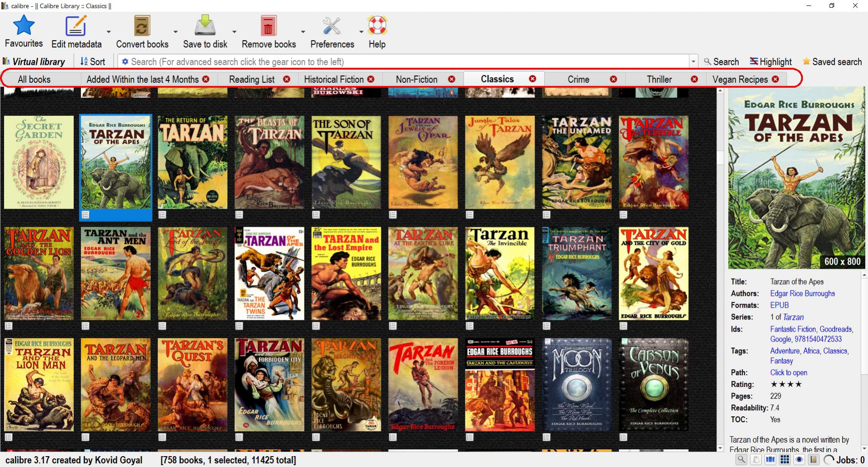Toggle the Quickview eye icon
The width and height of the screenshot is (868, 467).
(799, 460)
